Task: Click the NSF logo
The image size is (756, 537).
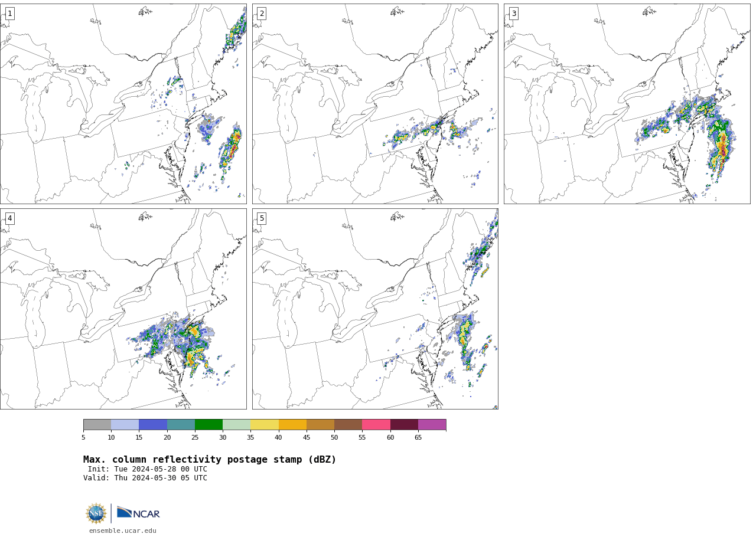Action: [x=96, y=513]
